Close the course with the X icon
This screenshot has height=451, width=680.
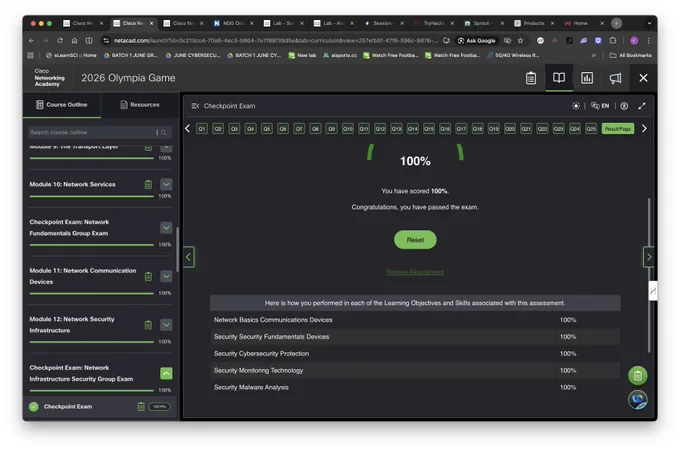pyautogui.click(x=643, y=78)
